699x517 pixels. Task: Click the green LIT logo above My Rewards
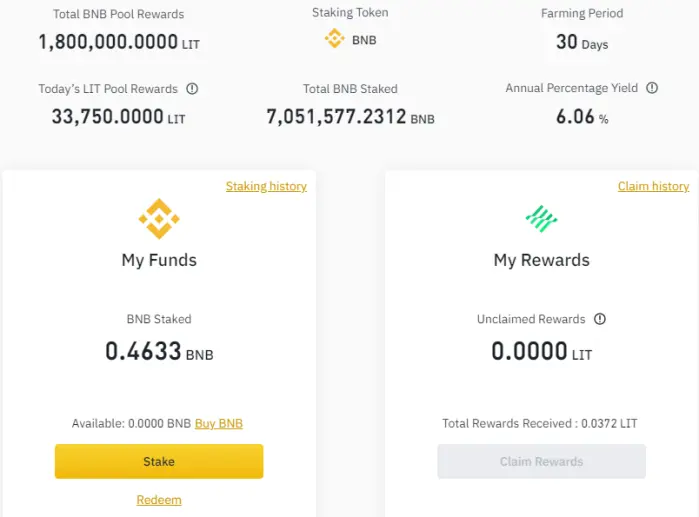point(541,219)
